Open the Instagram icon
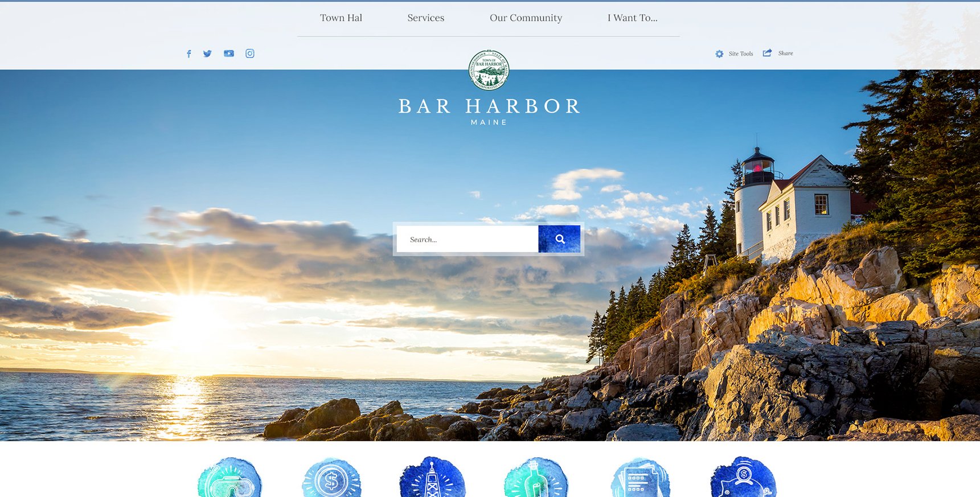Viewport: 980px width, 497px height. pos(250,54)
